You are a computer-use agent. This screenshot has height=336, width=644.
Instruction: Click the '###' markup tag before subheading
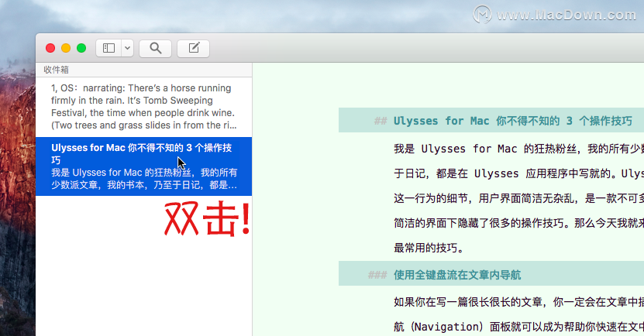tap(377, 275)
